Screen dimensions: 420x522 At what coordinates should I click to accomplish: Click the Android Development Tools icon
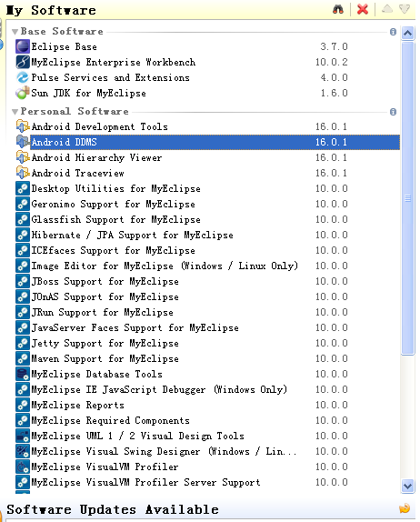[23, 126]
